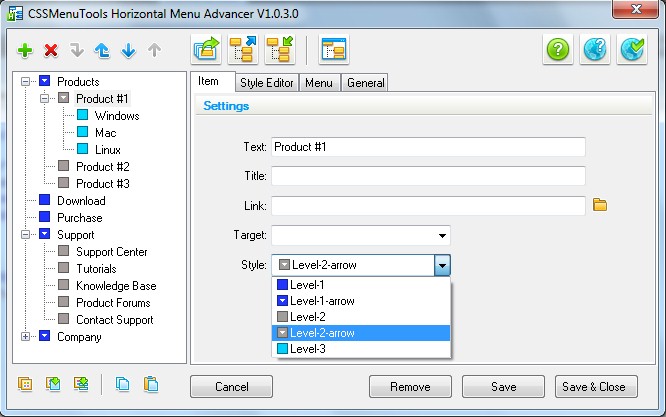The image size is (666, 417).
Task: Select Tutorials in the menu tree
Action: pos(96,268)
